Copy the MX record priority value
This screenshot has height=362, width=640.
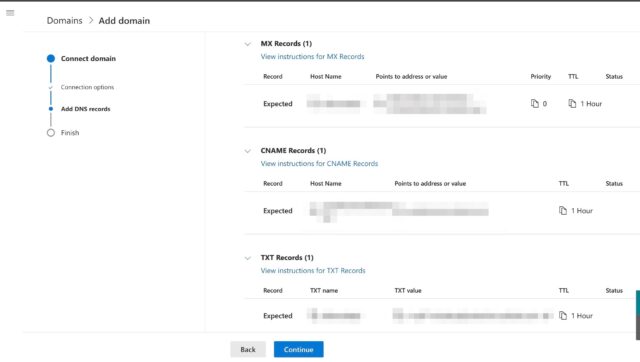[535, 104]
